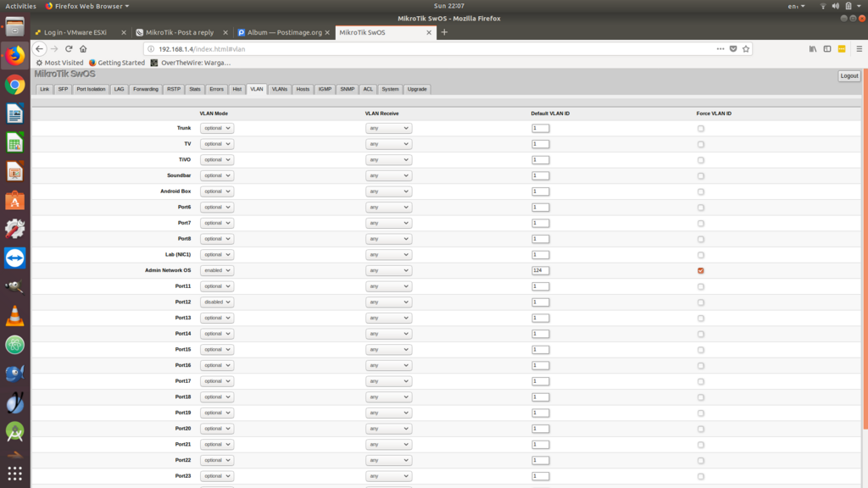Toggle Force VLAN ID for Port16
This screenshot has width=868, height=488.
tap(701, 366)
